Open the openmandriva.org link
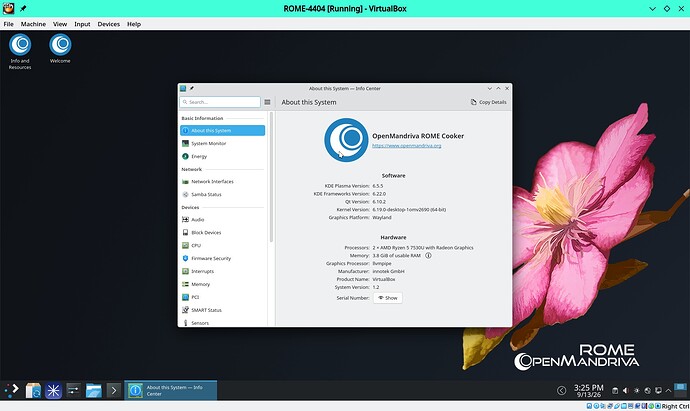 407,146
